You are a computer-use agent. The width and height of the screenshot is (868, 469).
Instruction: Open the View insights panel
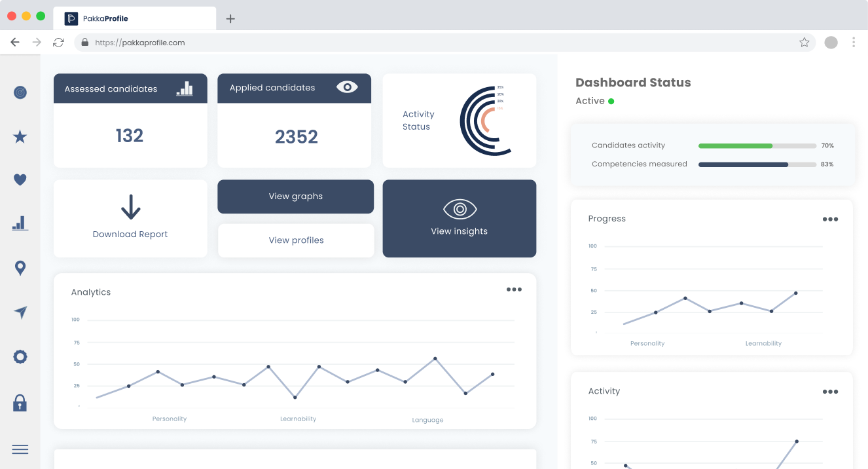click(x=460, y=219)
